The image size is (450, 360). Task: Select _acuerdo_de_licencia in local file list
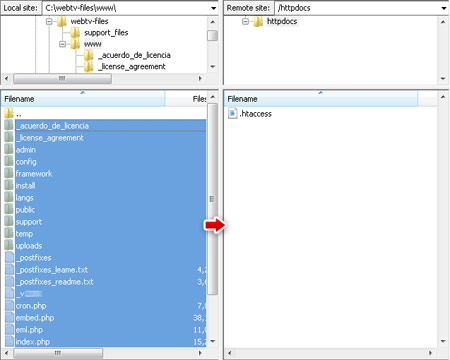pyautogui.click(x=104, y=126)
